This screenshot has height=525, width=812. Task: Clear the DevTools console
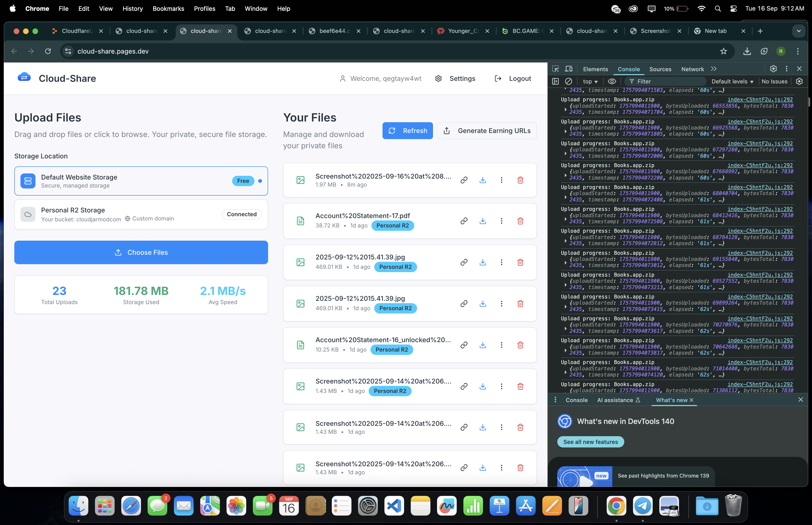pos(568,82)
